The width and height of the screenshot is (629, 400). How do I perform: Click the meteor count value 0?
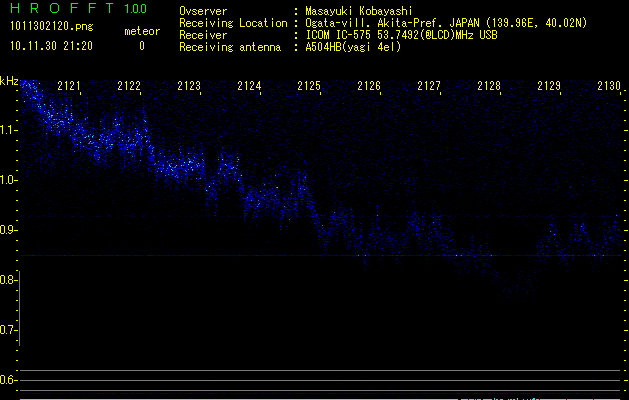pos(142,46)
